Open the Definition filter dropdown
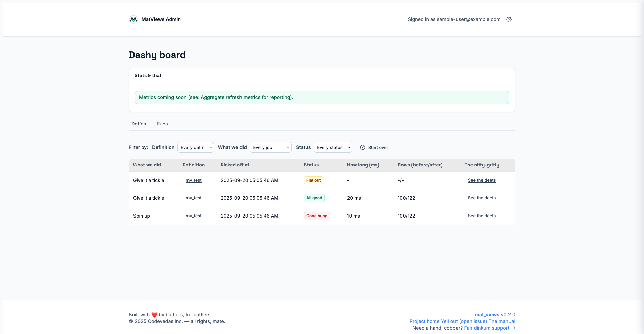The height and width of the screenshot is (334, 644). [196, 147]
